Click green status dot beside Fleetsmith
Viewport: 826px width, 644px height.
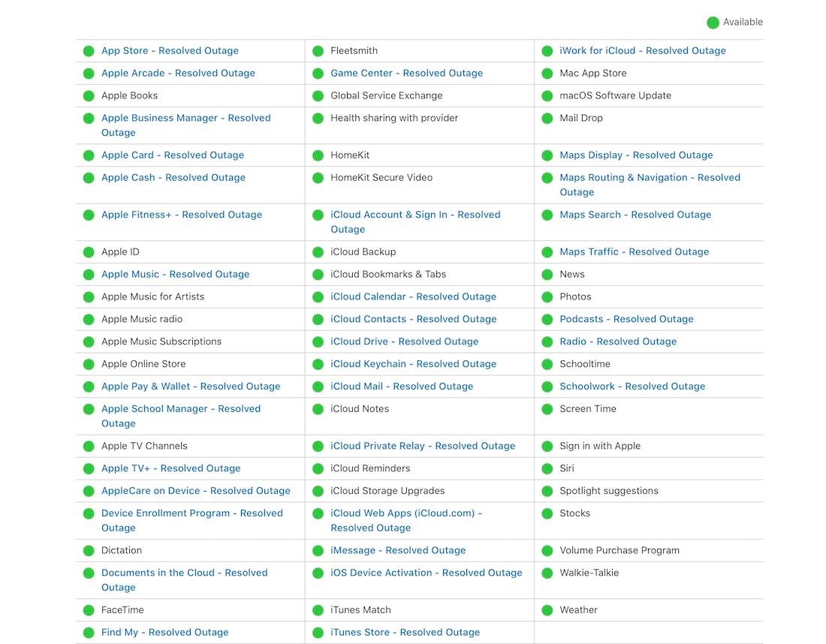click(318, 51)
